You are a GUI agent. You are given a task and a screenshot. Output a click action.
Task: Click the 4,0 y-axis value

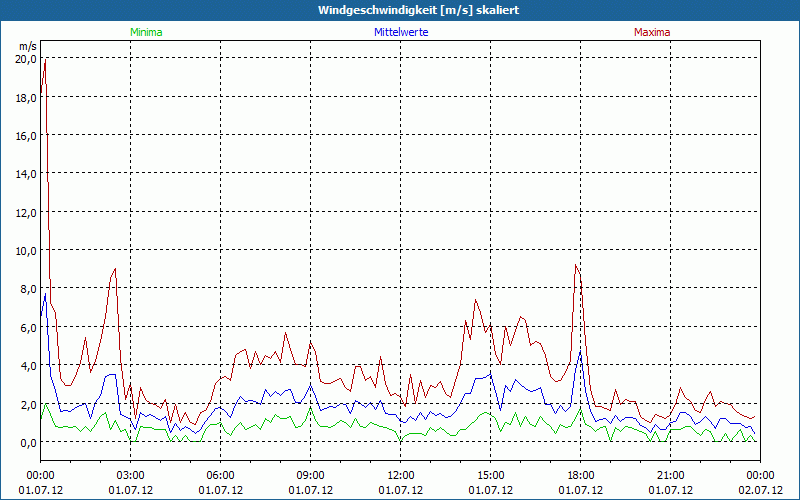click(28, 366)
